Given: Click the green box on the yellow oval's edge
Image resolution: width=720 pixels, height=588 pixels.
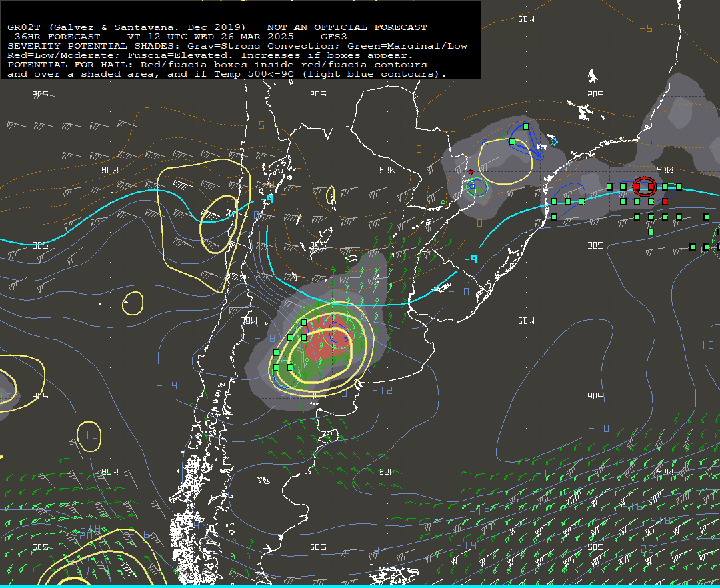Looking at the screenshot, I should (x=513, y=141).
